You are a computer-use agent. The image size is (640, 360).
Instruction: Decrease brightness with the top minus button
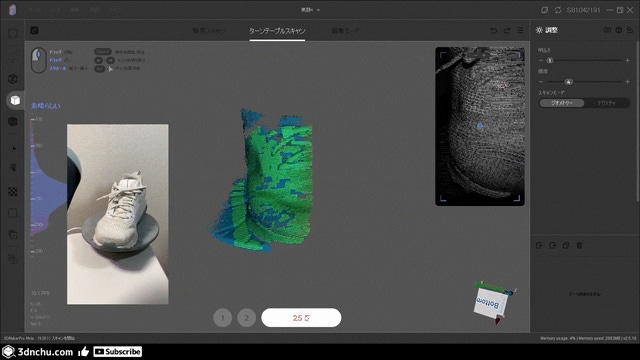[541, 60]
